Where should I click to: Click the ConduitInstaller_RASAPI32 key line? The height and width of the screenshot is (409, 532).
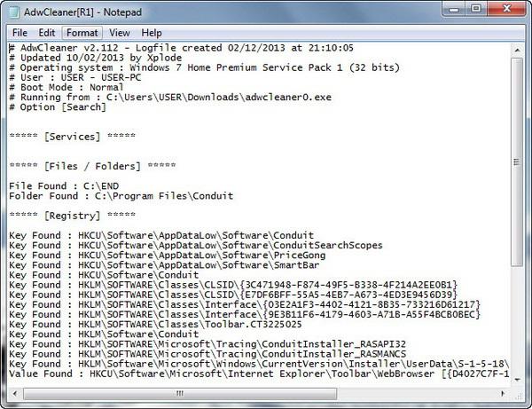tap(207, 344)
